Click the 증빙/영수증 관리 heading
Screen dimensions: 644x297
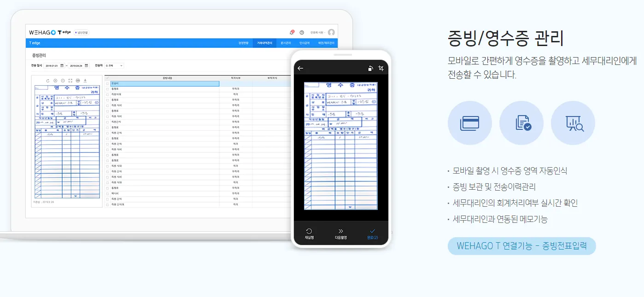click(506, 38)
